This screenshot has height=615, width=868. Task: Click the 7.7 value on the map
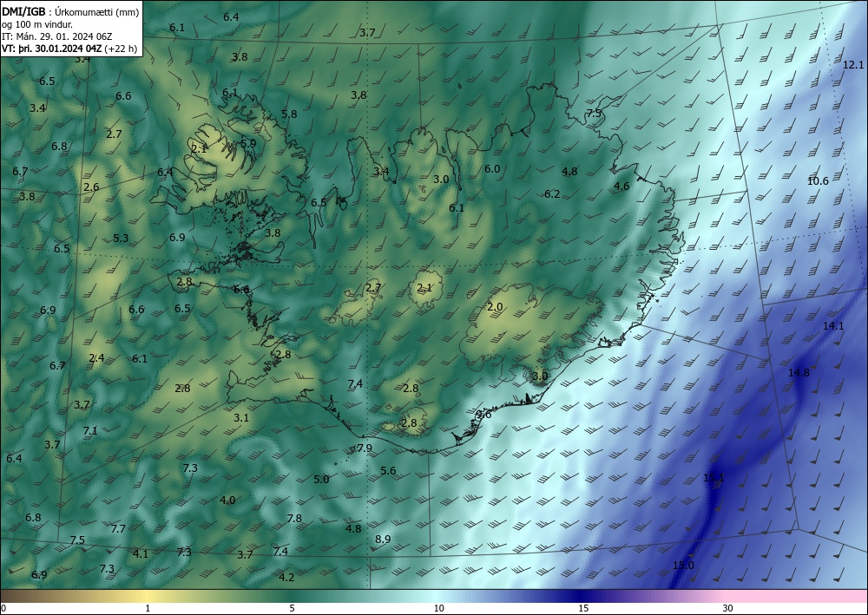click(118, 529)
